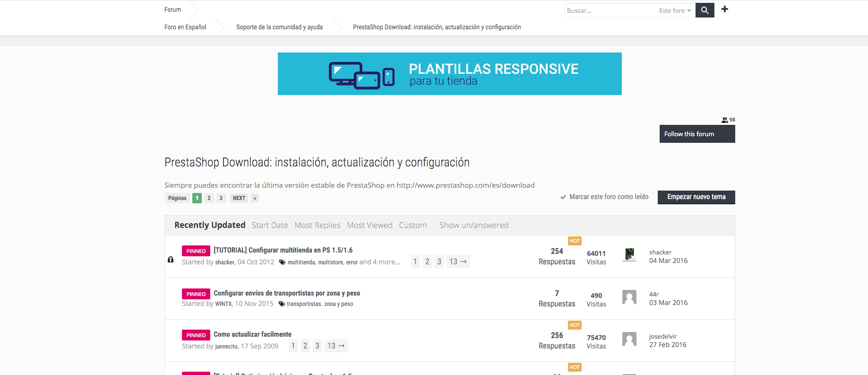The width and height of the screenshot is (868, 375).
Task: Sort topics by Start Date
Action: point(270,225)
